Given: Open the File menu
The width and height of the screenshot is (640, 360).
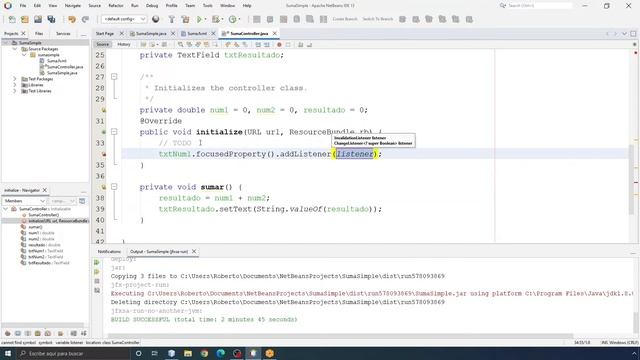Looking at the screenshot, I should pyautogui.click(x=23, y=6).
